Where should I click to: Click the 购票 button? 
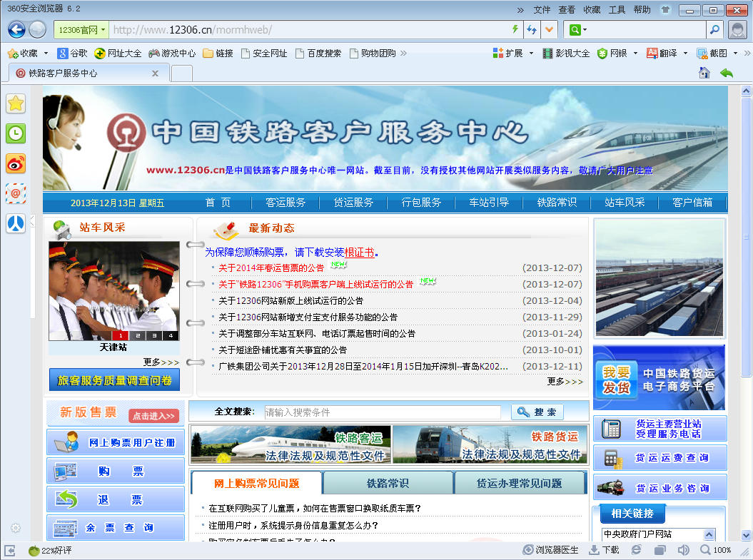(116, 471)
